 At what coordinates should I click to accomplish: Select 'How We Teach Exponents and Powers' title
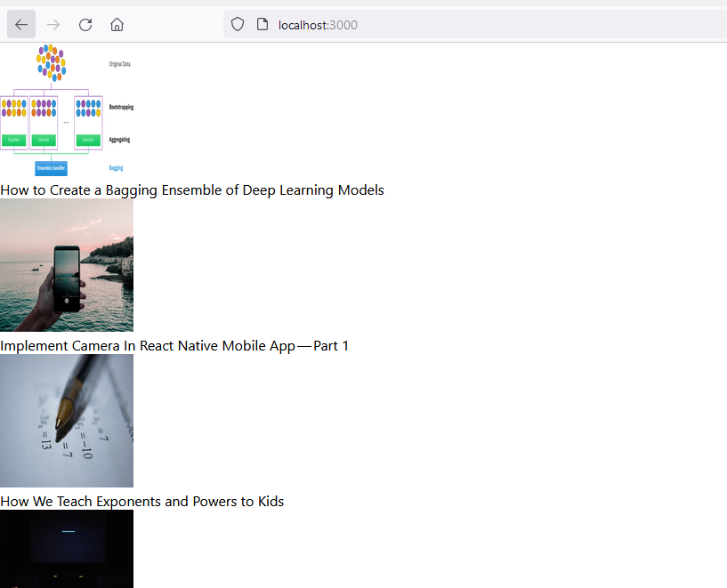coord(141,502)
